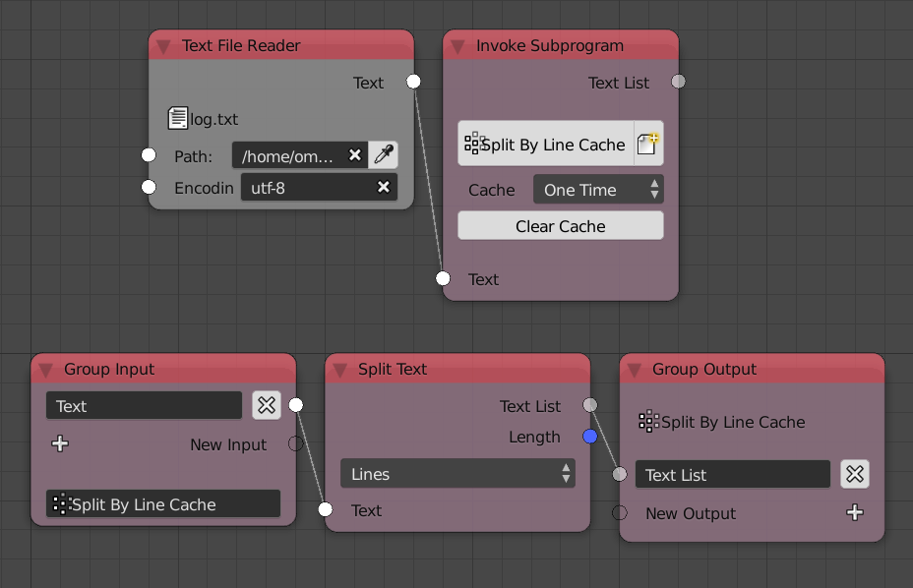Click the Text List name field in Group Output
Screen dimensions: 913x588
click(733, 474)
